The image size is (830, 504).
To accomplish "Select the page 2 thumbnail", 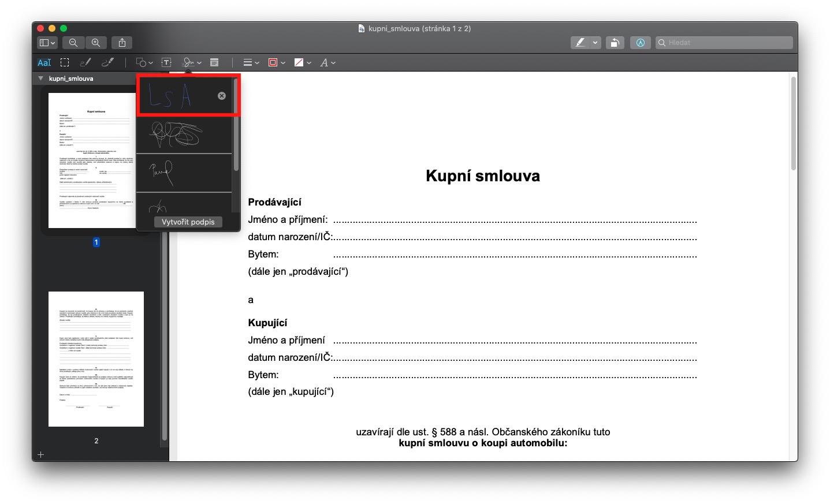I will tap(96, 359).
